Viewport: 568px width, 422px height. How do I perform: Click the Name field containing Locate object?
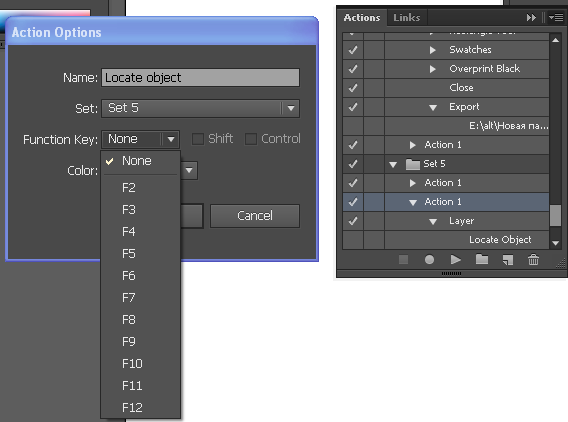pos(200,78)
